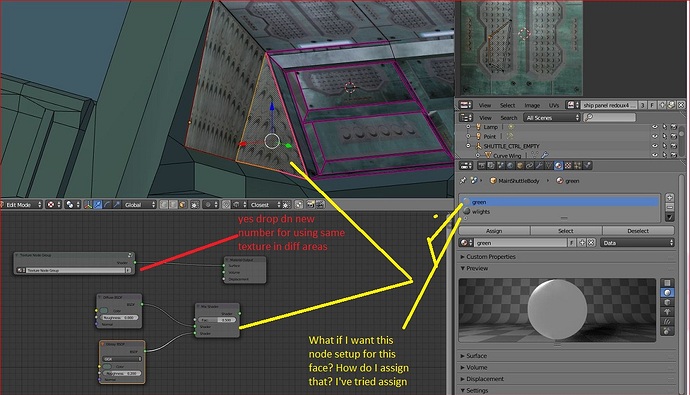Toggle renderability camera for Point

pos(673,136)
